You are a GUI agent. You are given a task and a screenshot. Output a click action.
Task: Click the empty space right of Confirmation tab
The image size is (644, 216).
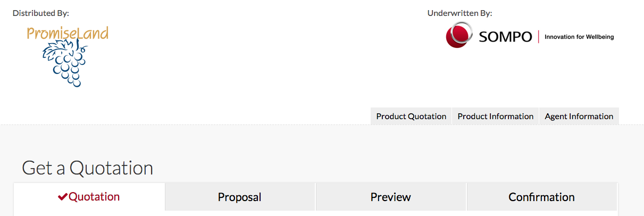(x=630, y=197)
